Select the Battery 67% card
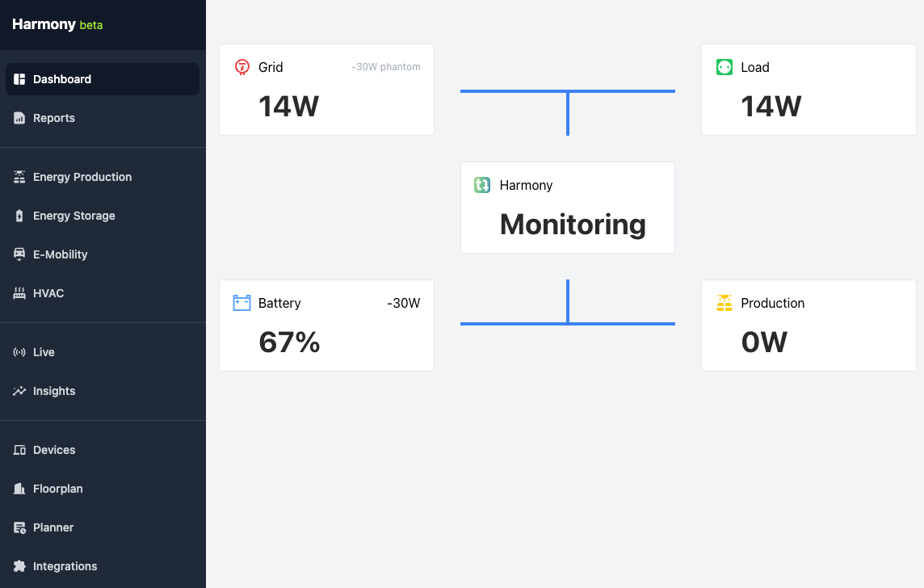Viewport: 924px width, 588px height. [x=326, y=325]
